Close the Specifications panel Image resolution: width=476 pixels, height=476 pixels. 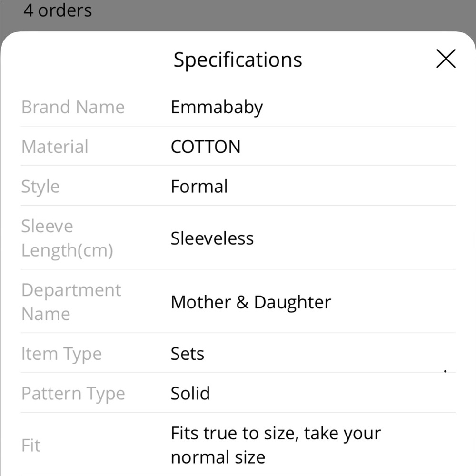pyautogui.click(x=446, y=59)
